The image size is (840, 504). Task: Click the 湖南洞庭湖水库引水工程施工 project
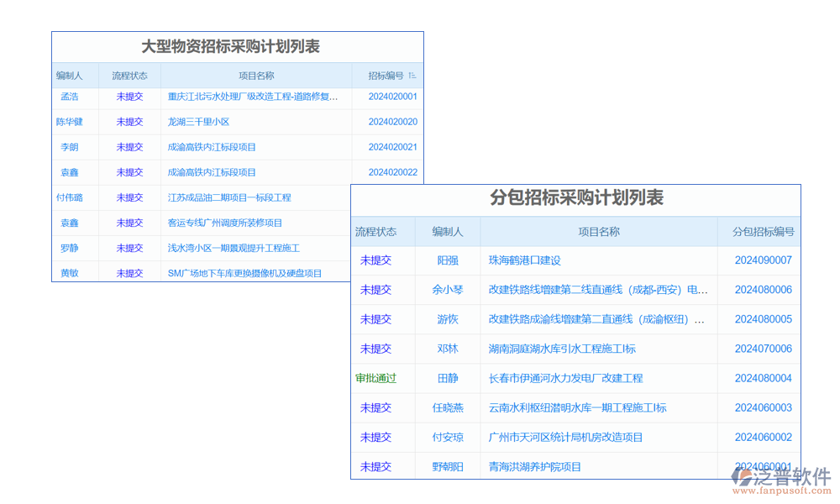pos(562,349)
